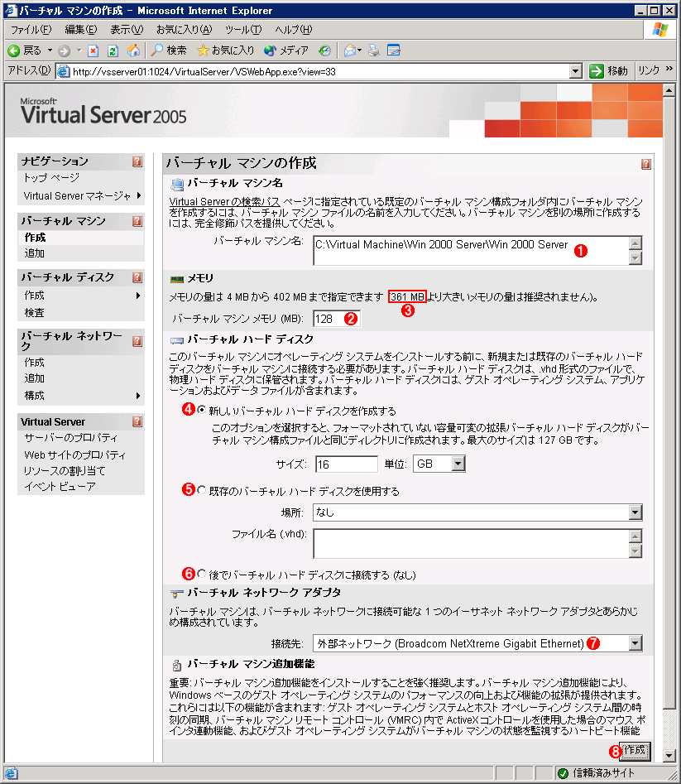Click 検査 under バーチャル ディスク

[x=35, y=312]
